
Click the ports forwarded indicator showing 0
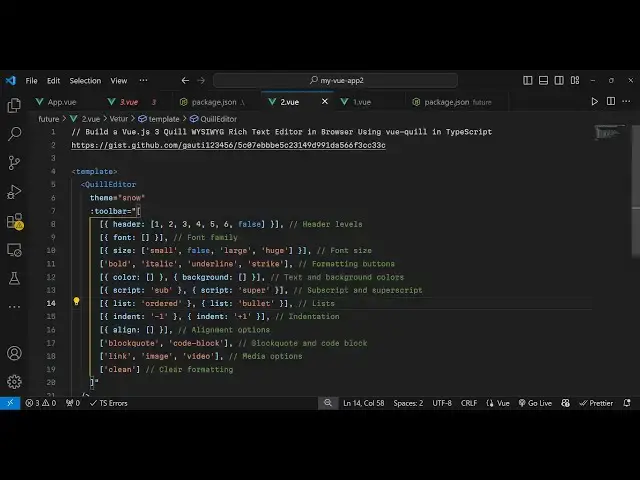click(73, 403)
